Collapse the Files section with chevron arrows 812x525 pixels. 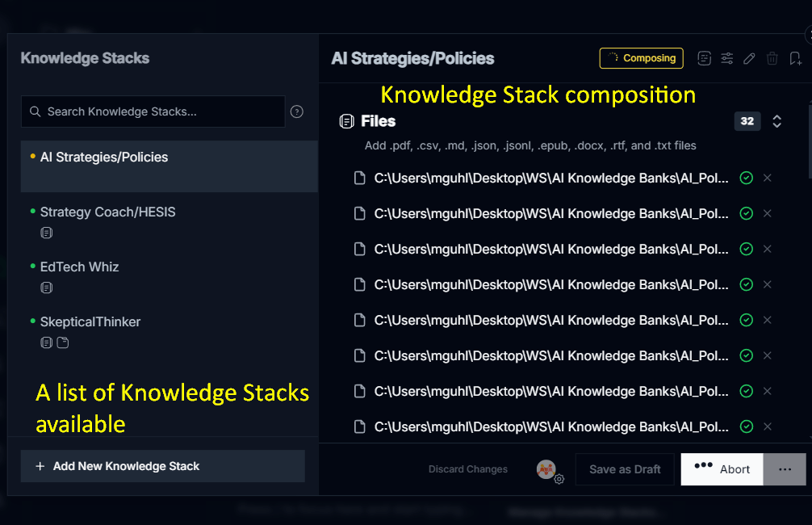point(776,121)
